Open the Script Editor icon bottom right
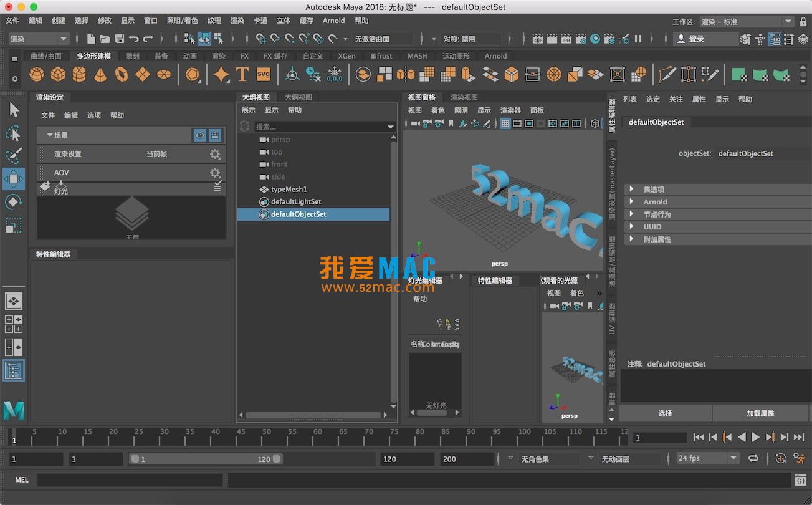This screenshot has height=505, width=812. 801,480
